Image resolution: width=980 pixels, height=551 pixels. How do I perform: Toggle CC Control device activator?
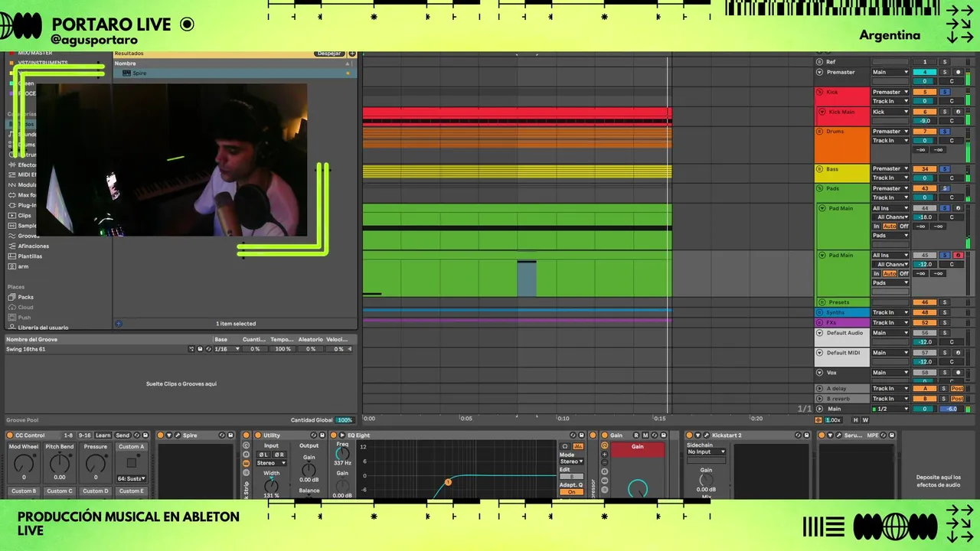[x=10, y=435]
